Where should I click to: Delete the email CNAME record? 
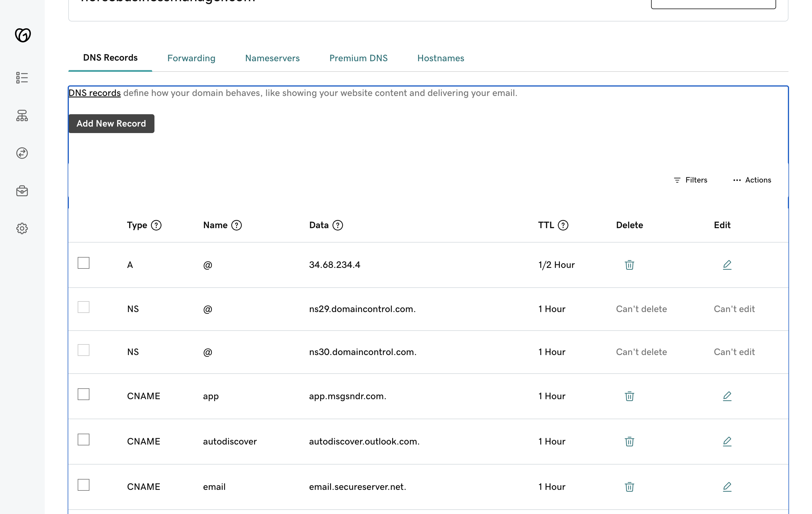tap(629, 487)
